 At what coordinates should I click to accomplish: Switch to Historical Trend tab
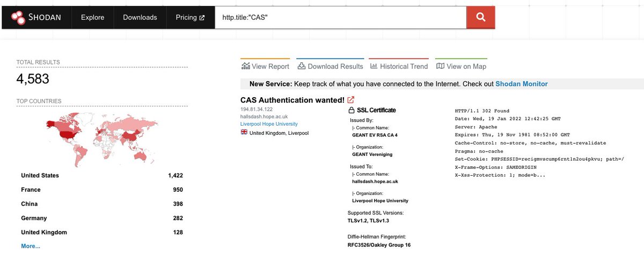click(398, 66)
